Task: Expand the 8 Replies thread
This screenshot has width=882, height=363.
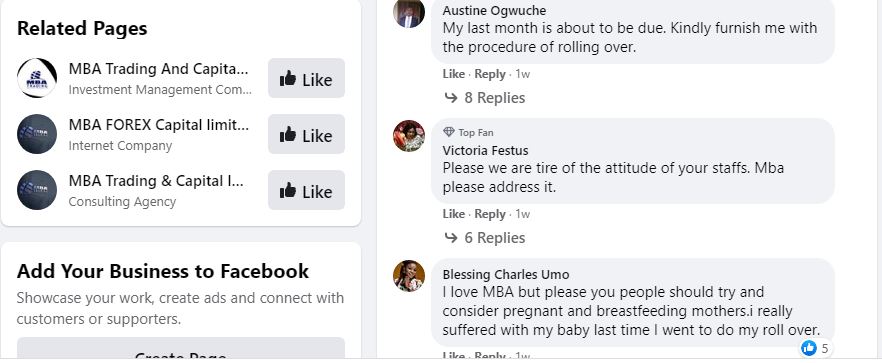Action: coord(485,98)
